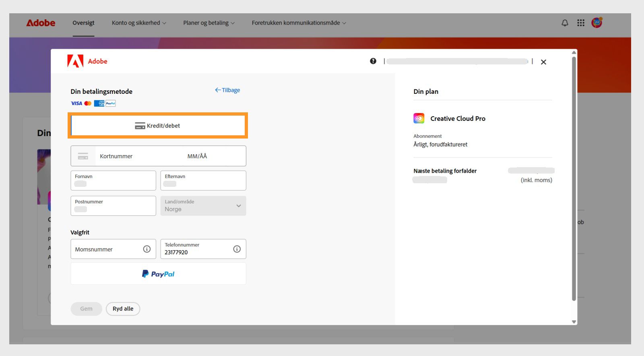Click the 'Din betalingsmetode' heading
The height and width of the screenshot is (356, 644).
(101, 91)
